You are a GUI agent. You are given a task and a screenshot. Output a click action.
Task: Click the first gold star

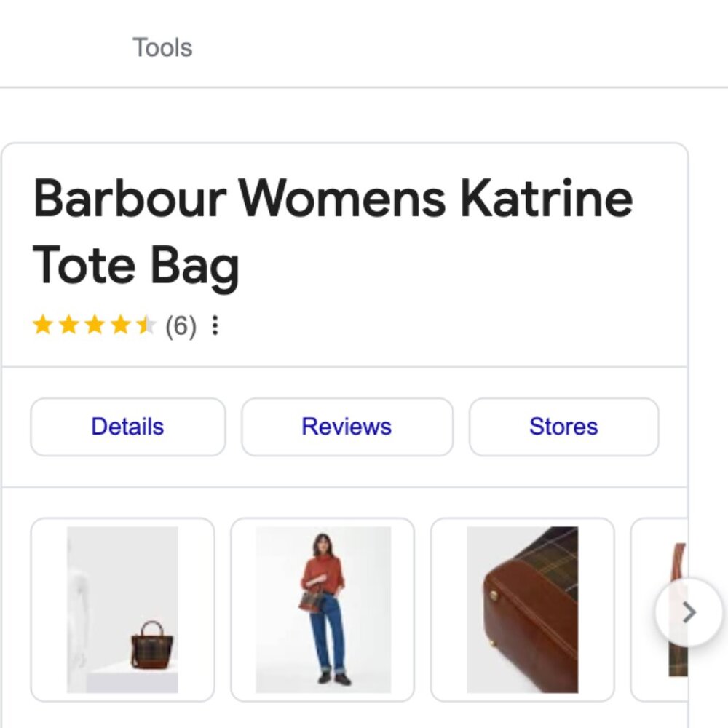pos(43,325)
